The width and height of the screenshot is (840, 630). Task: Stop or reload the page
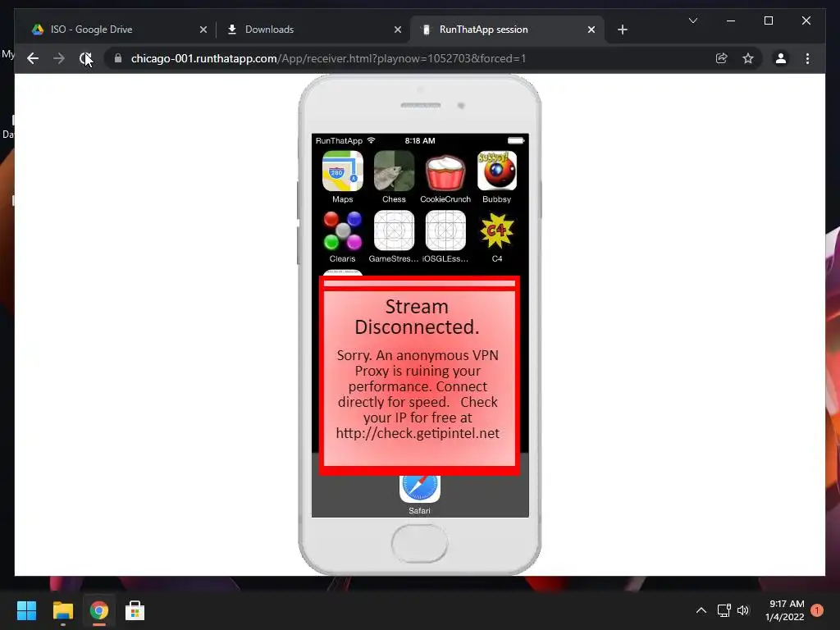[x=85, y=58]
